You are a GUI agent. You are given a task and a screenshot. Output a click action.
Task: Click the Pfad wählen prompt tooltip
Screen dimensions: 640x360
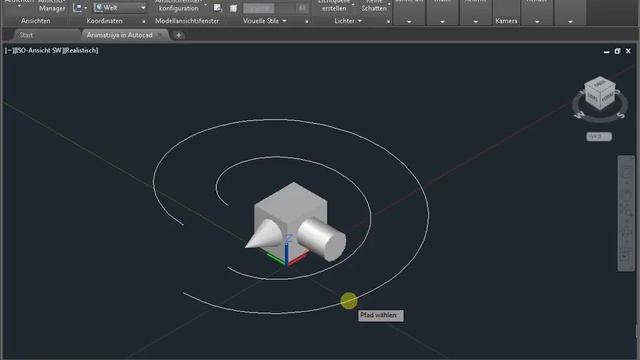coord(381,316)
